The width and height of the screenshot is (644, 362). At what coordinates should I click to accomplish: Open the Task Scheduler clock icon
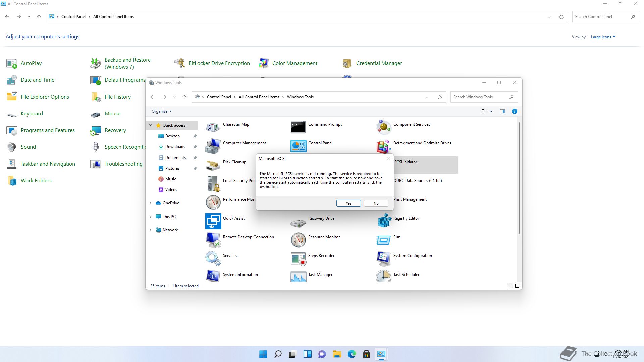click(x=384, y=277)
